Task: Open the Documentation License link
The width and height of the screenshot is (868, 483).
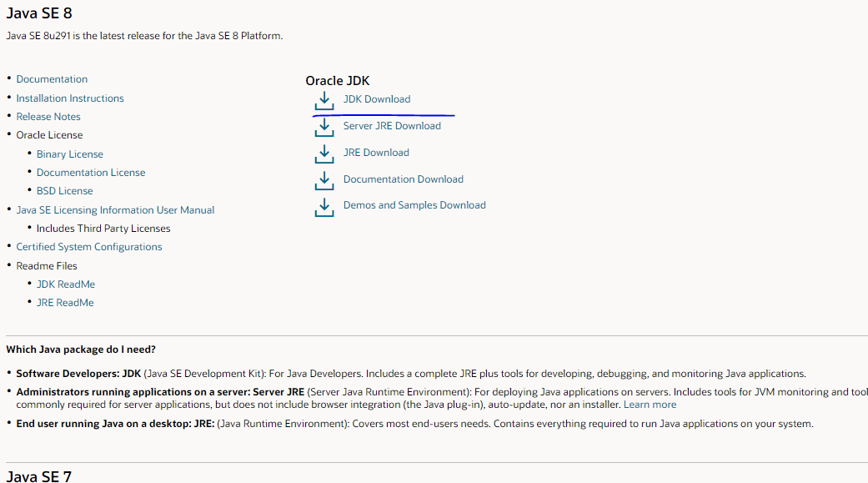Action: point(91,173)
